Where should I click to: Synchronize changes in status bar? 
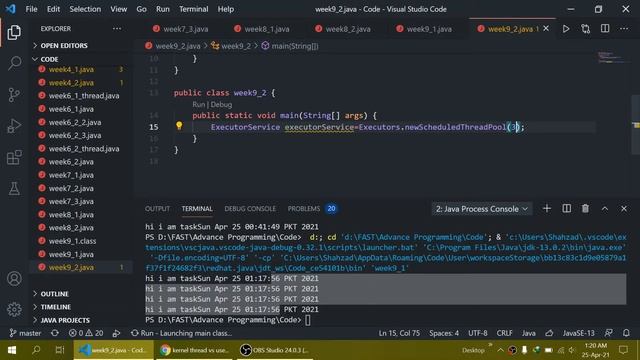tap(55, 333)
